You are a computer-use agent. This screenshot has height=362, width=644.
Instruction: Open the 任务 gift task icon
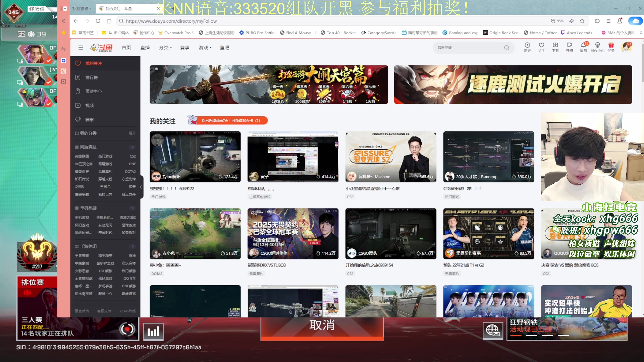[x=611, y=47]
